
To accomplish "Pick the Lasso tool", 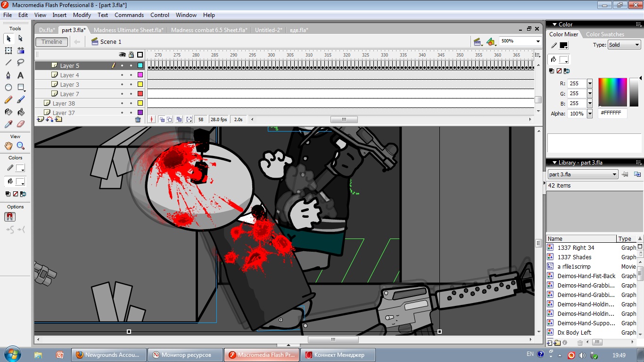I will coord(20,62).
